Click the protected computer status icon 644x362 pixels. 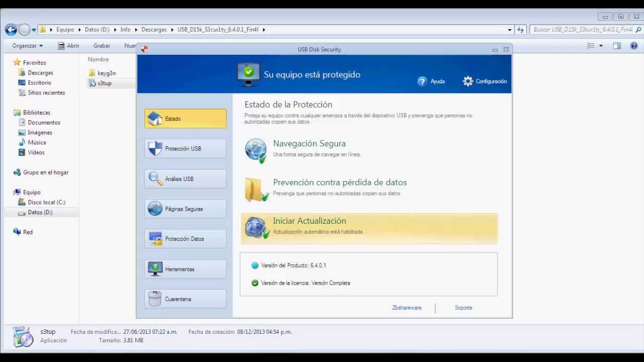click(x=249, y=74)
